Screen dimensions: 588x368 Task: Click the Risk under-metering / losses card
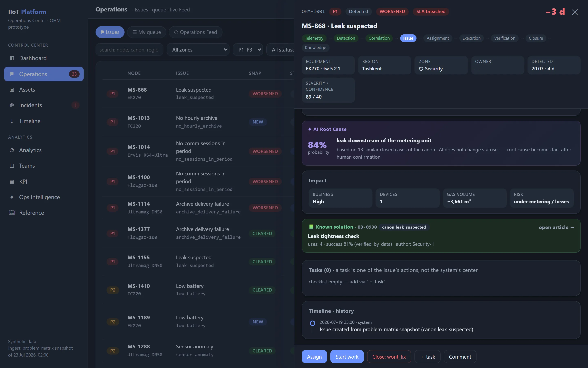point(542,198)
